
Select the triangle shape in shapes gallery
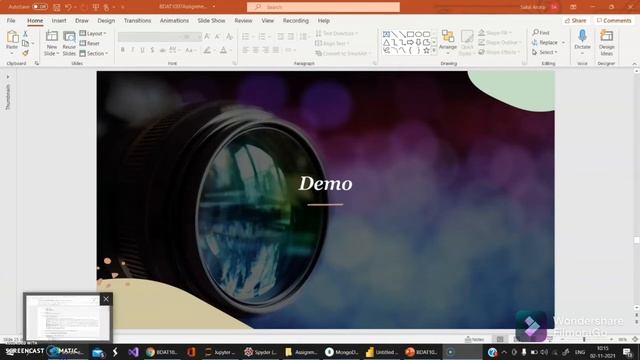pyautogui.click(x=386, y=42)
